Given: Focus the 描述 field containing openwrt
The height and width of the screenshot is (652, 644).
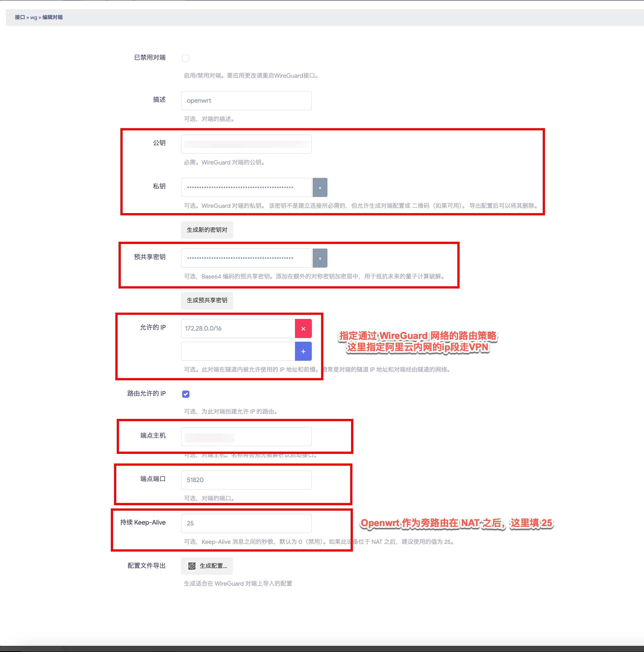Looking at the screenshot, I should pos(246,101).
